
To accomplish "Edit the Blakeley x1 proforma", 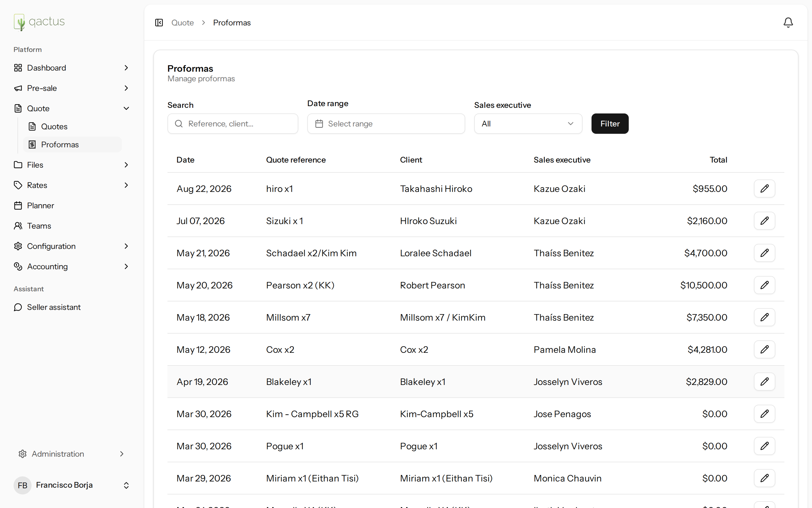I will tap(764, 382).
